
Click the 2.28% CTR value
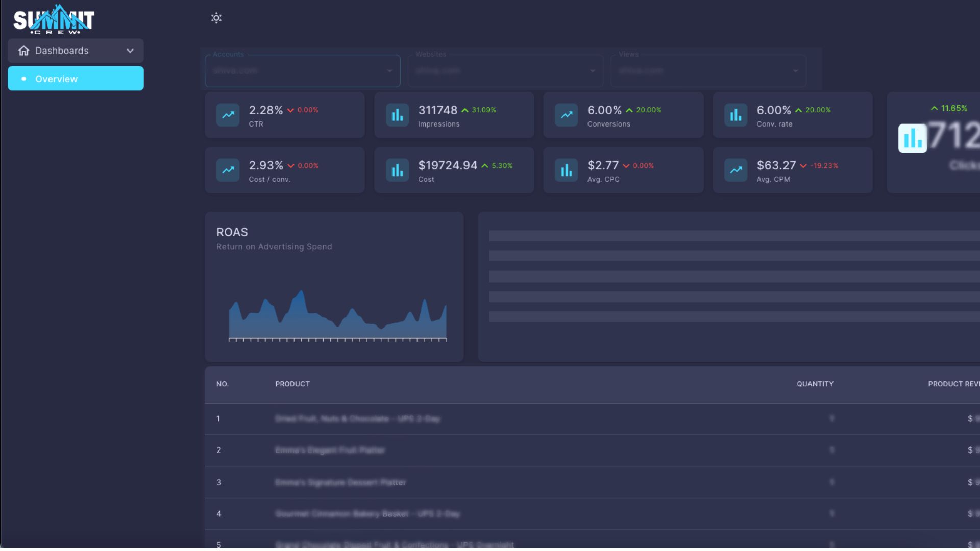click(266, 110)
